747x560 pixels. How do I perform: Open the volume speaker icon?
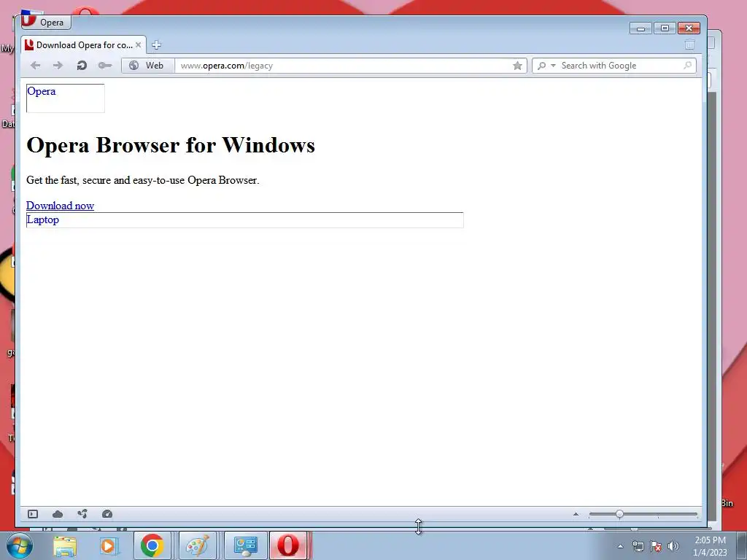673,546
